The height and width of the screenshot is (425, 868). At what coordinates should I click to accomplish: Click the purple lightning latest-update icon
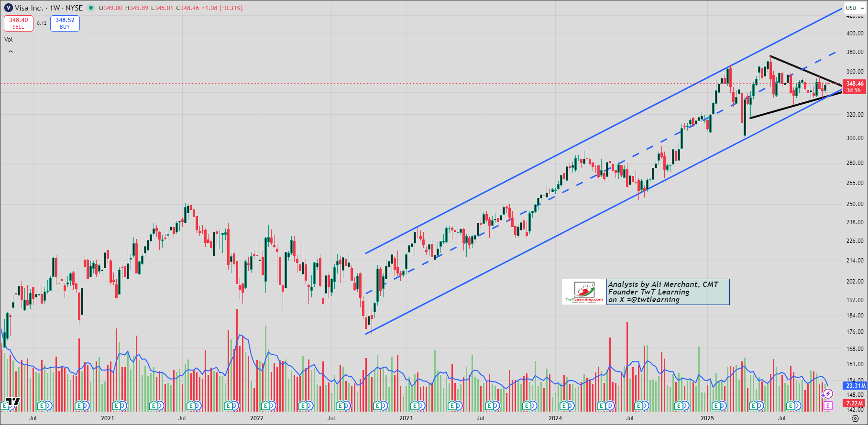pos(828,394)
